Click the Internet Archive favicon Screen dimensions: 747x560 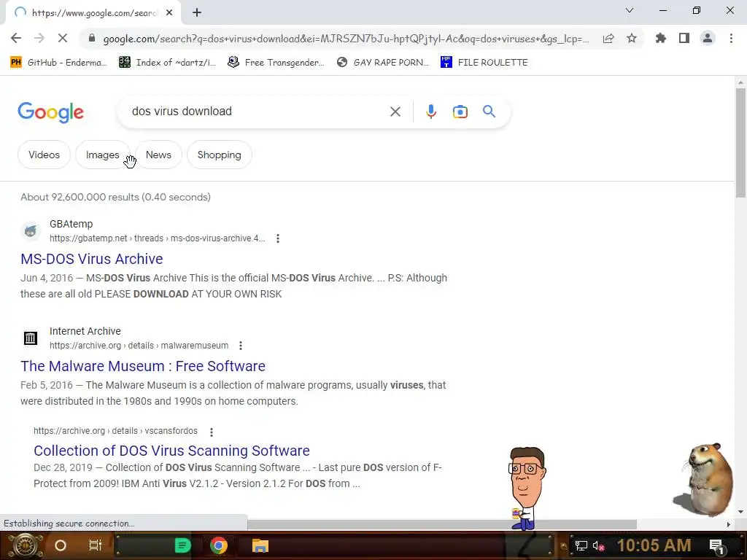tap(31, 338)
